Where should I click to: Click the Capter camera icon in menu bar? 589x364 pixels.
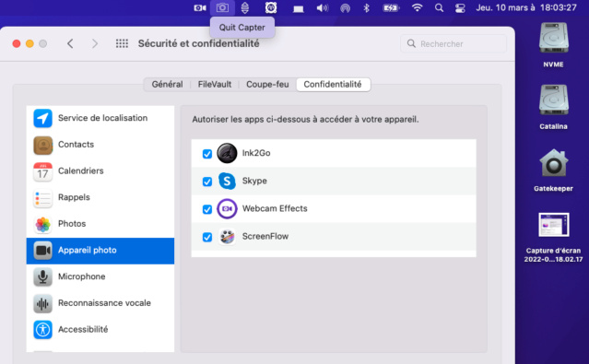tap(222, 7)
